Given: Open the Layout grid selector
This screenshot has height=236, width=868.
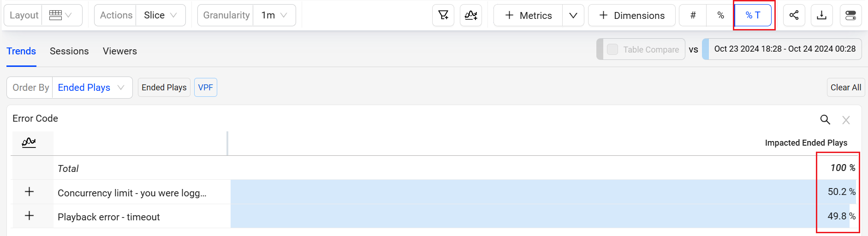Looking at the screenshot, I should click(x=61, y=15).
